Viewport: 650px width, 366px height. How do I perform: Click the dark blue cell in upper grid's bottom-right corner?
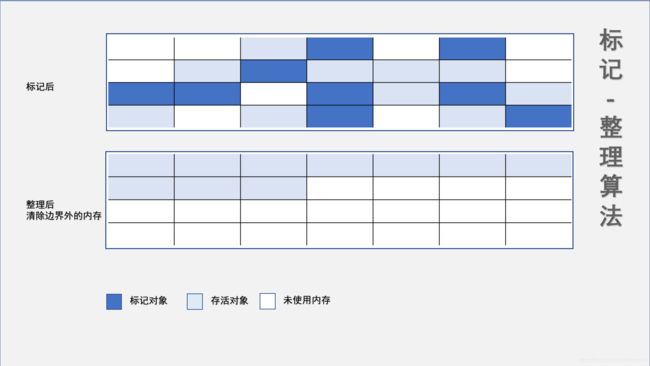pos(538,116)
